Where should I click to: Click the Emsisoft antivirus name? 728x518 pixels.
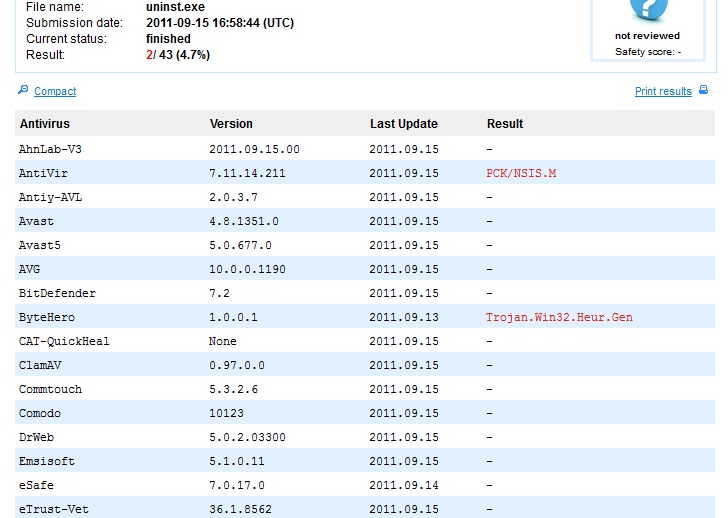[46, 461]
